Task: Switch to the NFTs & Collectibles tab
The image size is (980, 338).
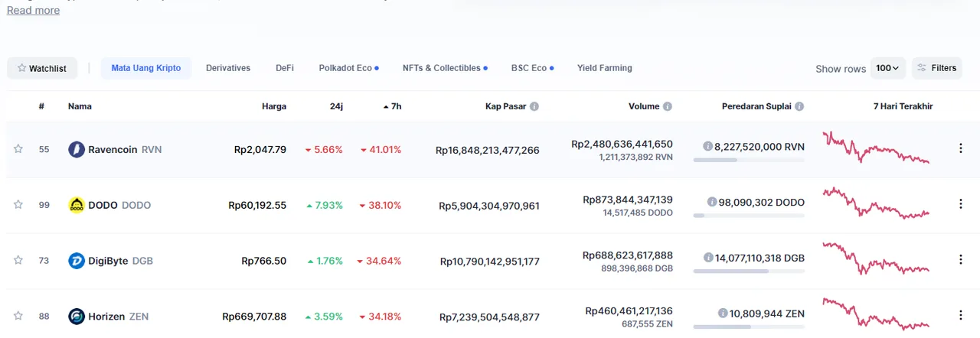Action: pos(446,68)
